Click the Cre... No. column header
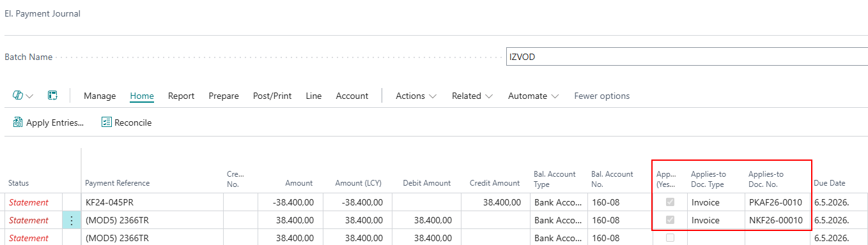868x245 pixels. [236, 179]
